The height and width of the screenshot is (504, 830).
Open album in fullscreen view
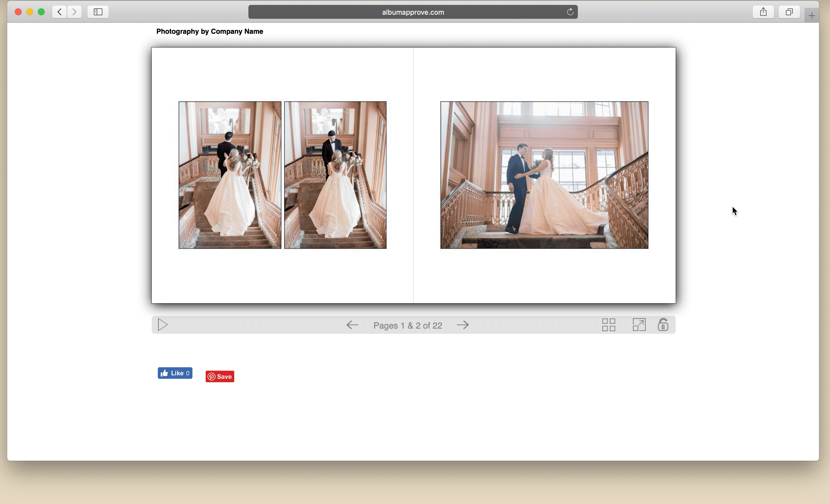point(639,325)
